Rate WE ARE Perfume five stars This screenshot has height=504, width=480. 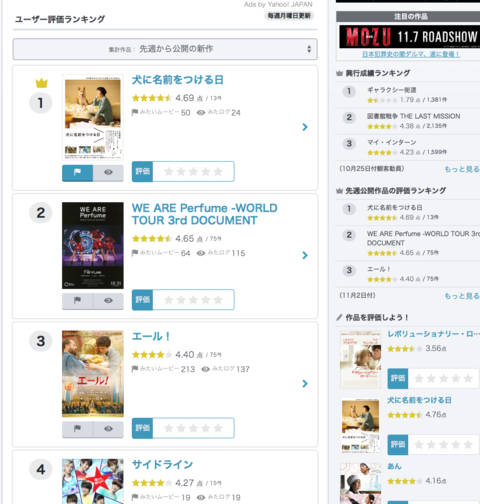pyautogui.click(x=218, y=300)
